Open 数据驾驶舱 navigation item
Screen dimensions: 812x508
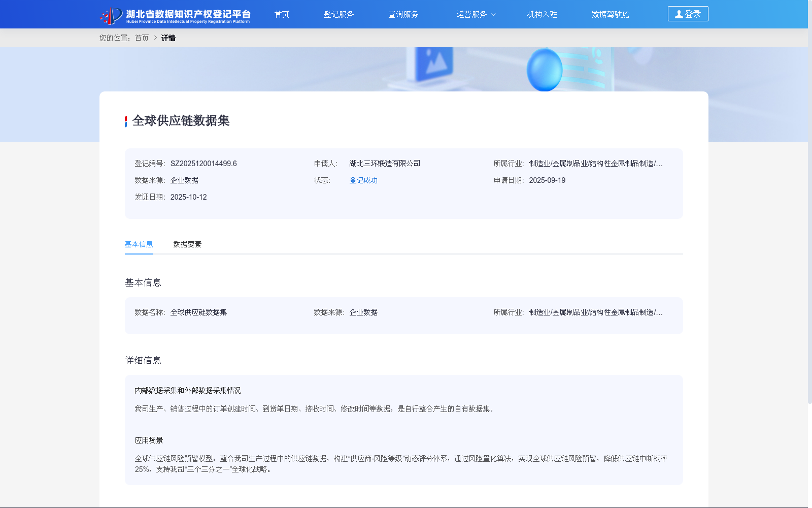(x=610, y=14)
